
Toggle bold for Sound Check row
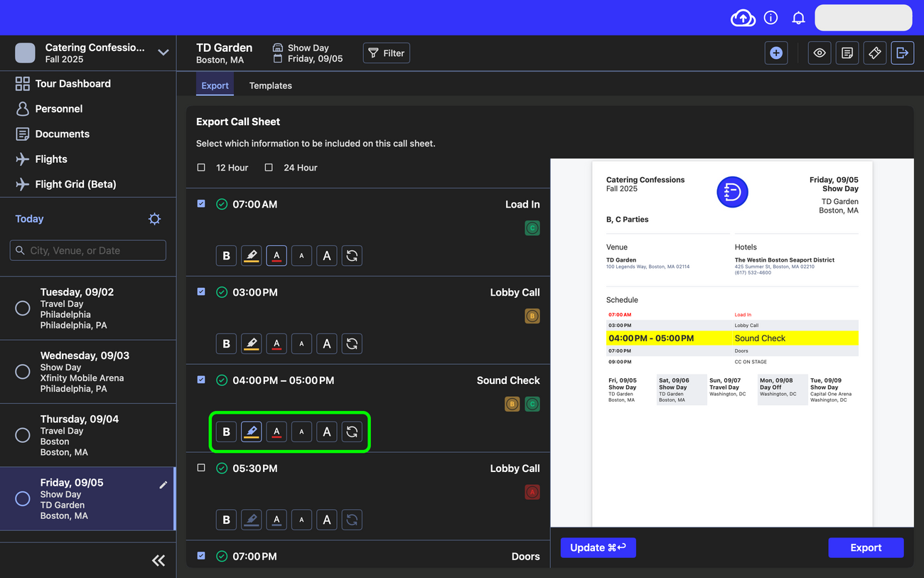226,432
